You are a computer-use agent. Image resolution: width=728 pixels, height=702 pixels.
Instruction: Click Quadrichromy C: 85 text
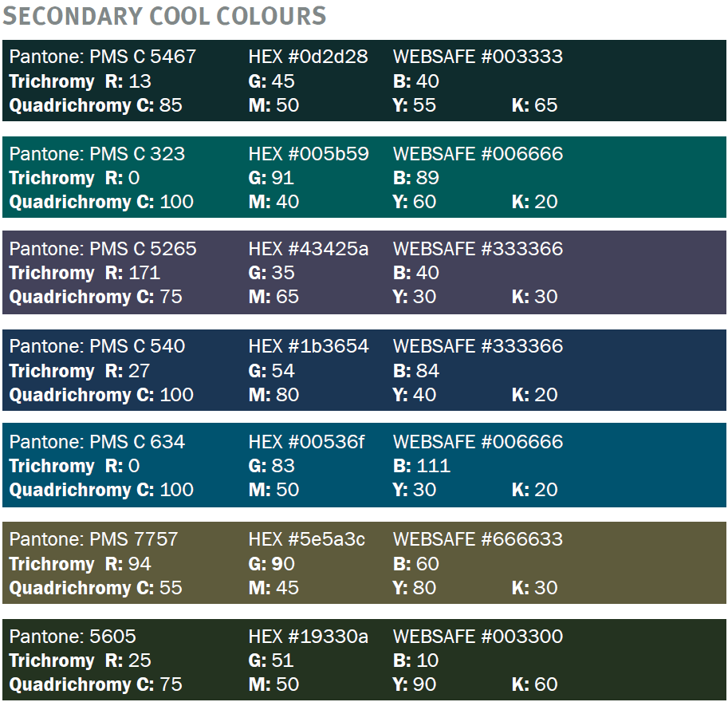[x=96, y=105]
